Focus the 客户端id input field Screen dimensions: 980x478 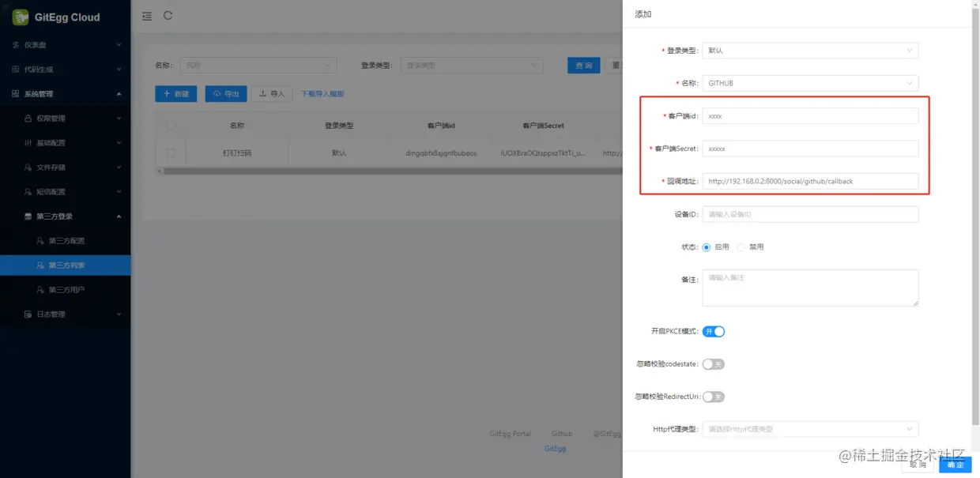coord(810,116)
